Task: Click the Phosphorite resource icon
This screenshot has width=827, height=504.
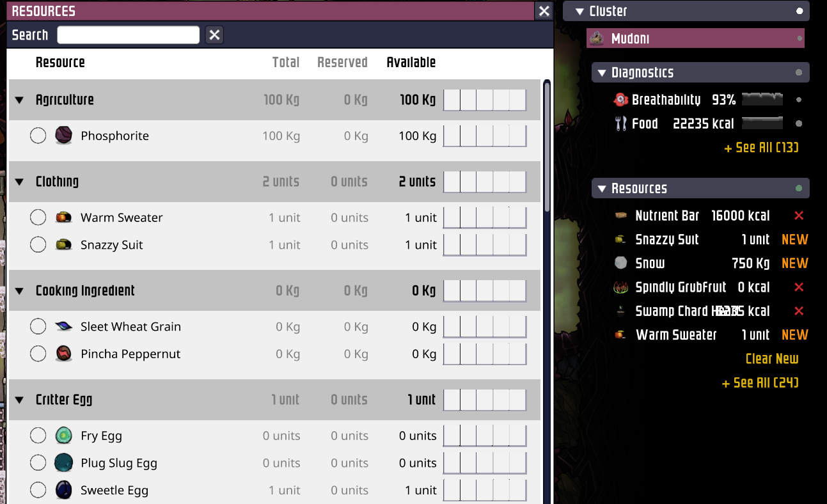Action: coord(63,136)
